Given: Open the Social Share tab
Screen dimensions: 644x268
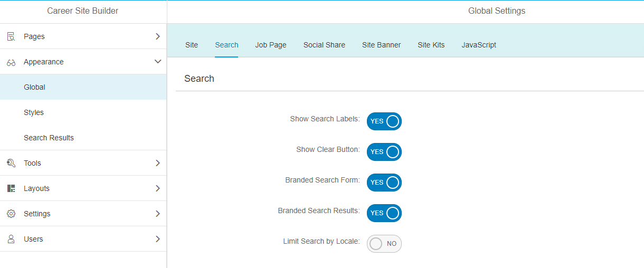Looking at the screenshot, I should (324, 45).
